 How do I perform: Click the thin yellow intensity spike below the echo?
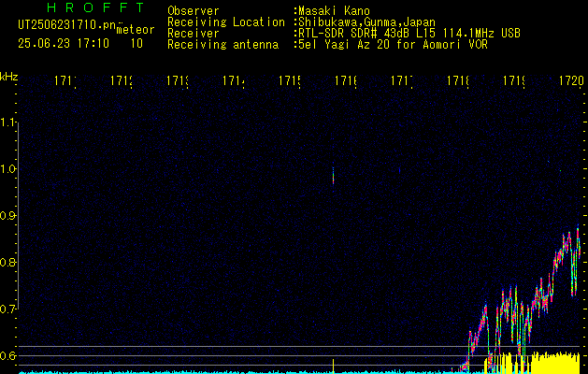[333, 367]
